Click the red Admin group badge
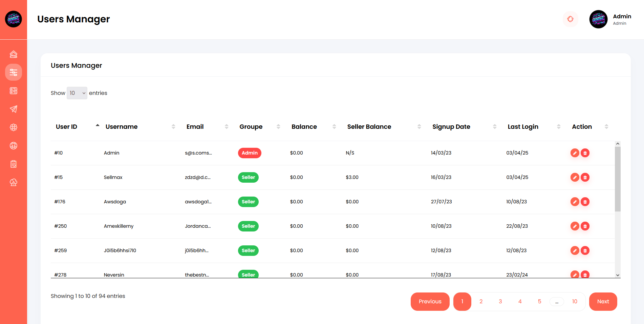 (x=250, y=153)
